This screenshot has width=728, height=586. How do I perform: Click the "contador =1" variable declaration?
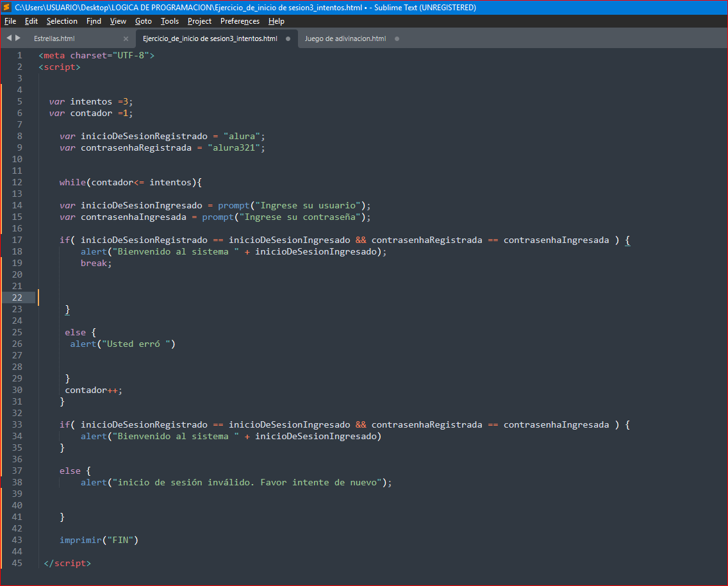(x=91, y=113)
